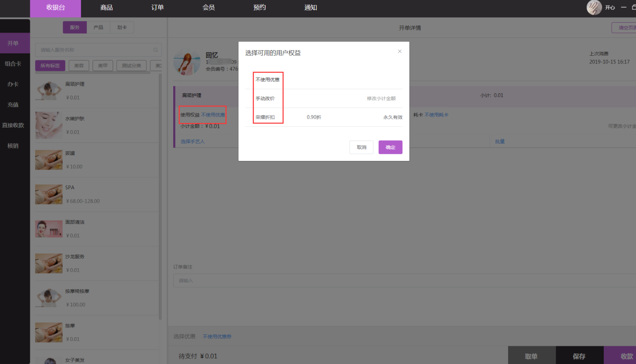Viewport: 636px width, 364px height.
Task: Select 按摩椅按摩 service thumbnail
Action: (x=49, y=298)
